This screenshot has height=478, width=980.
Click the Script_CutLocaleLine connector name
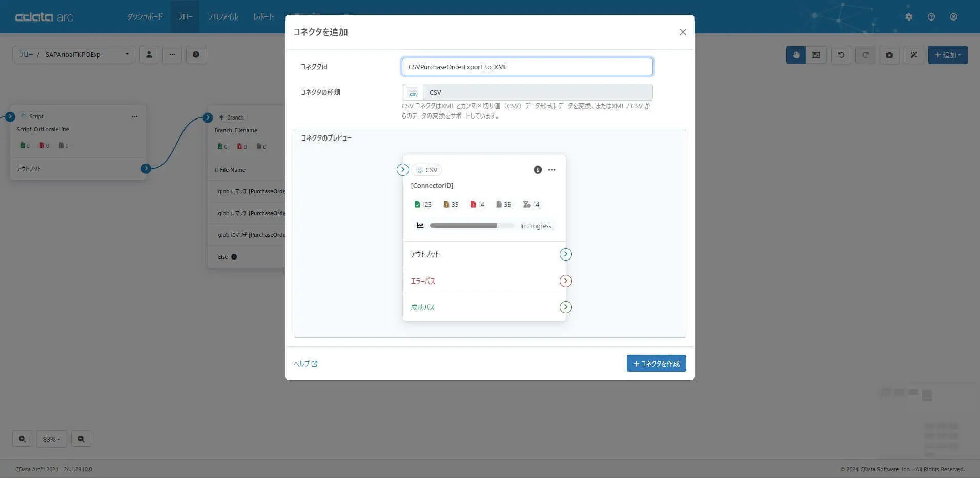pyautogui.click(x=43, y=129)
